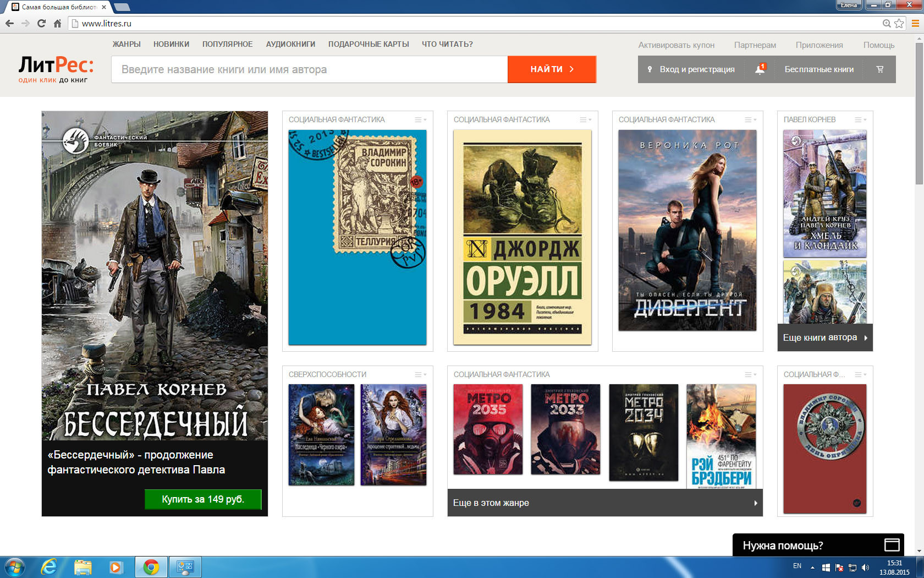
Task: Go to browser home page icon
Action: (57, 23)
